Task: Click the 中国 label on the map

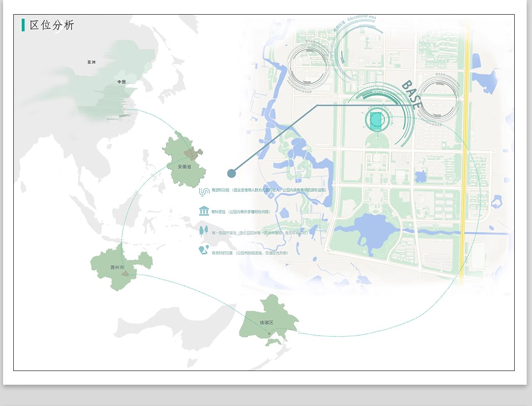Action: click(x=121, y=82)
